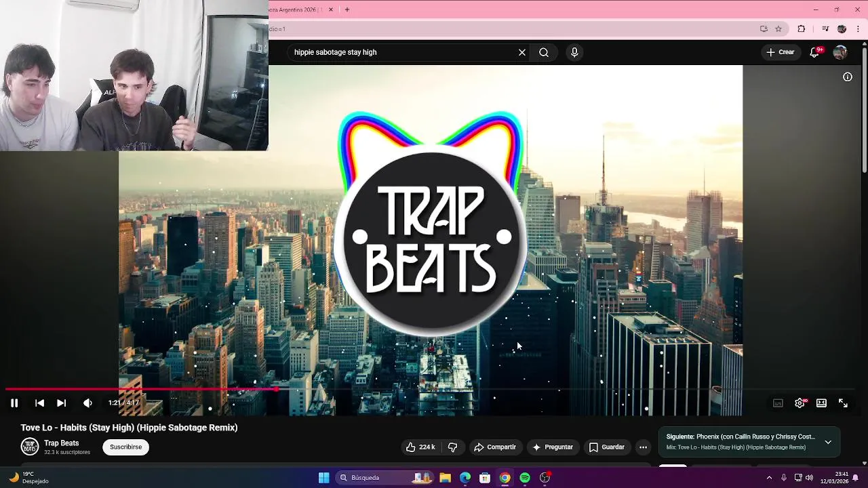
Task: Click the video title Tove Lo - Habits
Action: (129, 428)
